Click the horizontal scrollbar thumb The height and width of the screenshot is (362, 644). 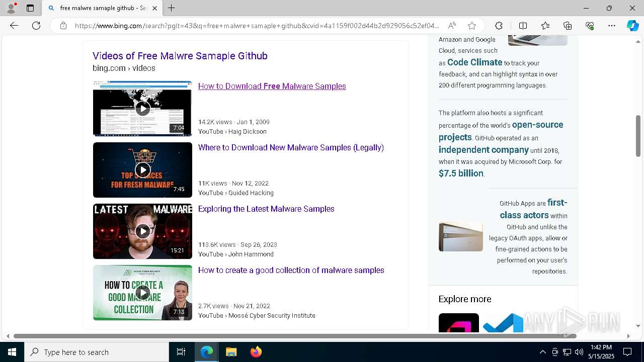295,336
